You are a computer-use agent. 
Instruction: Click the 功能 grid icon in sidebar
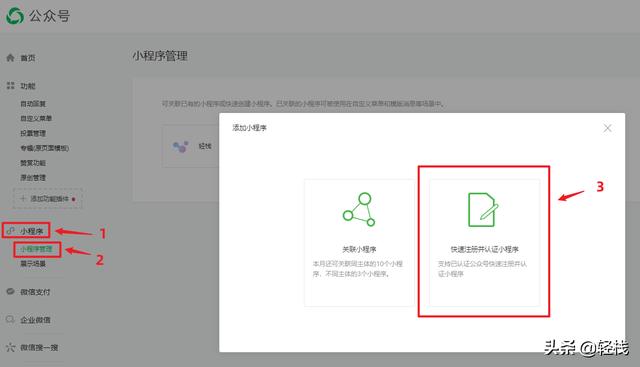pos(11,85)
